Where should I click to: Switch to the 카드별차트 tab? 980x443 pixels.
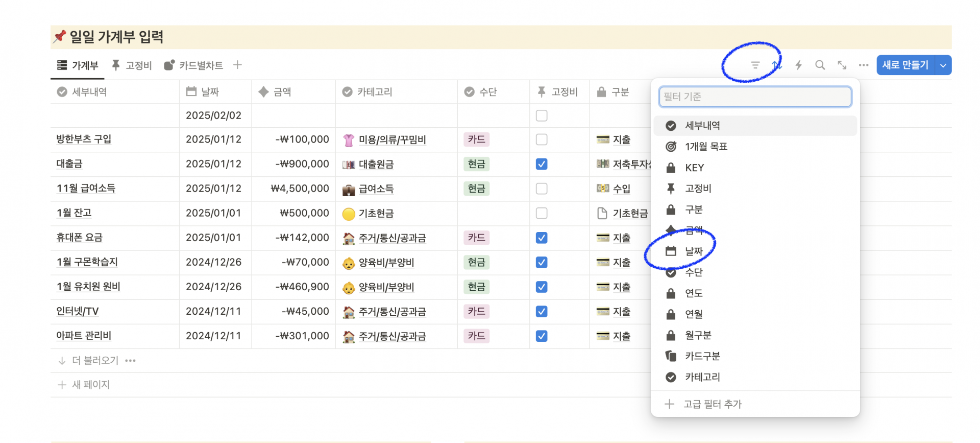point(193,65)
